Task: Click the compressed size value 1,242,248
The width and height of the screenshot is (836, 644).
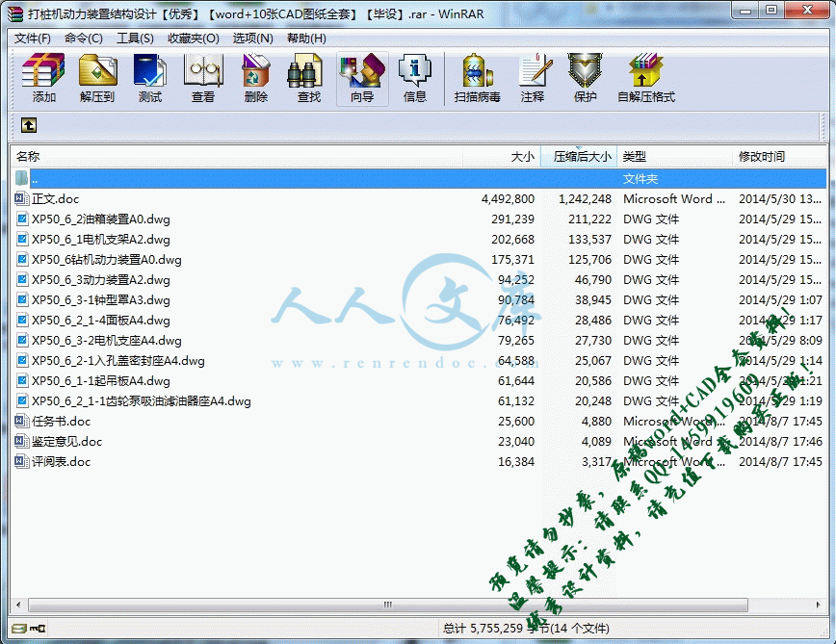Action: pyautogui.click(x=585, y=199)
